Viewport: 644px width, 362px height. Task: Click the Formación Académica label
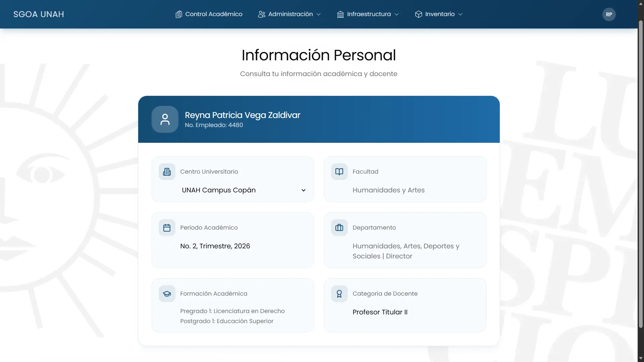214,294
